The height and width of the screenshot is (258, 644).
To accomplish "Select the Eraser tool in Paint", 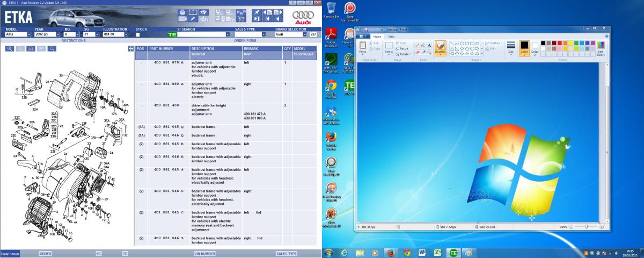I will pyautogui.click(x=417, y=52).
